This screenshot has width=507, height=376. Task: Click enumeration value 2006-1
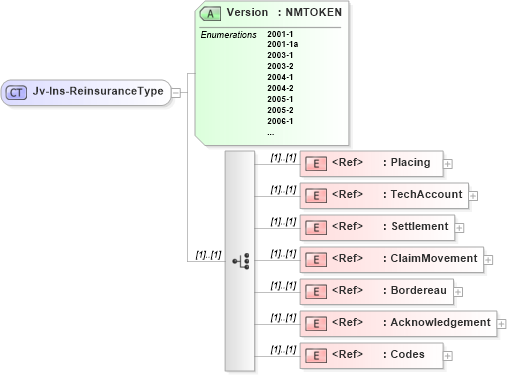(x=280, y=121)
